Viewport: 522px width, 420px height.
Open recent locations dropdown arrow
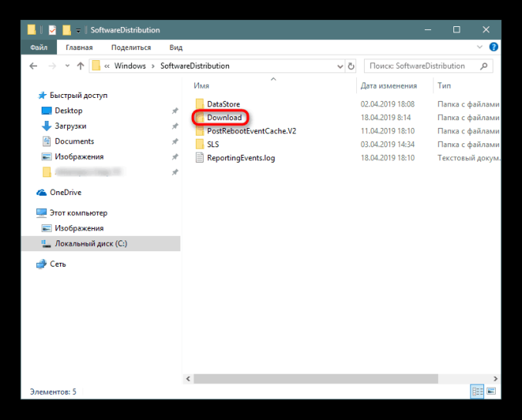click(68, 66)
